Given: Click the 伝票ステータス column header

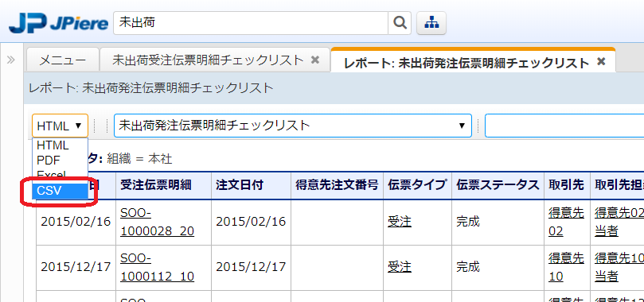Looking at the screenshot, I should tap(498, 186).
